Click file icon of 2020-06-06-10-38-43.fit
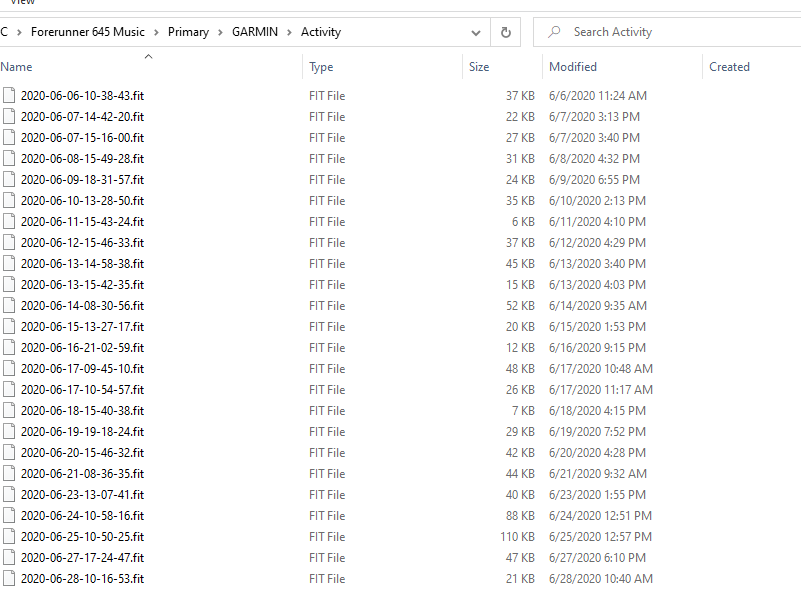 pyautogui.click(x=9, y=96)
